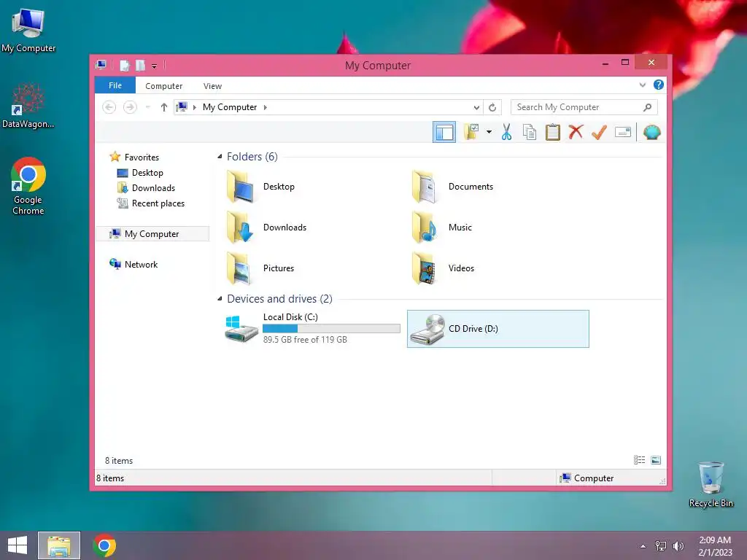The image size is (747, 560).
Task: Select My Computer in navigation pane
Action: tap(152, 234)
